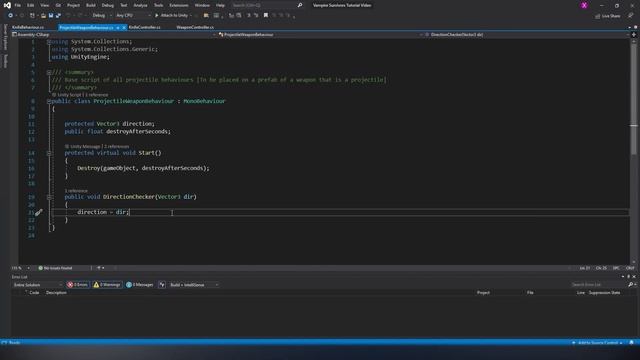640x360 pixels.
Task: Open the Help menu
Action: (220, 5)
